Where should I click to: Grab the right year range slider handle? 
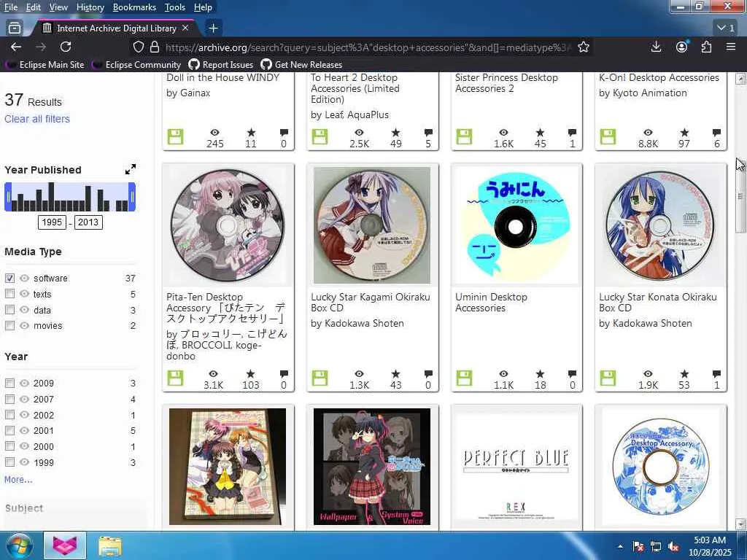tap(132, 197)
